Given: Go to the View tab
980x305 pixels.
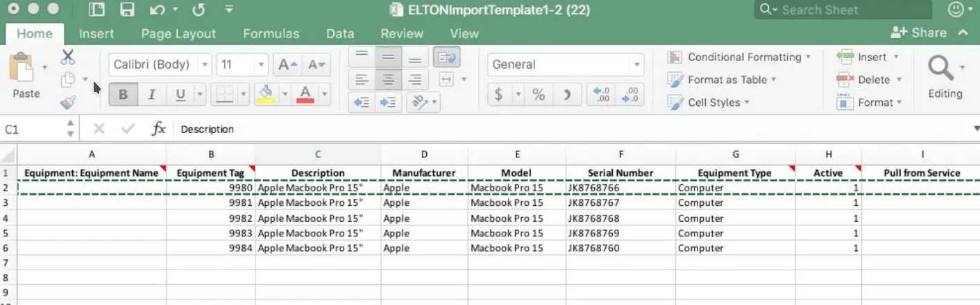Looking at the screenshot, I should point(464,33).
